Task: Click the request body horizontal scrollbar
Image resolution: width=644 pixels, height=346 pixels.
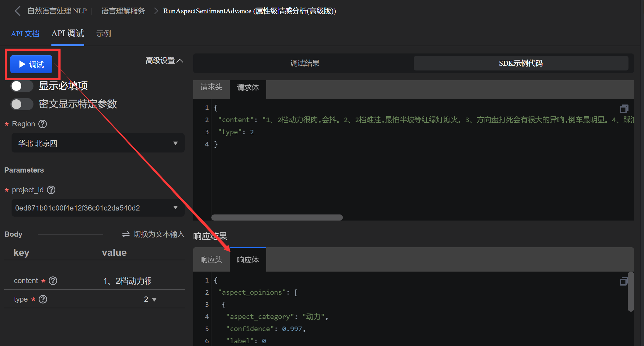Action: [x=277, y=218]
